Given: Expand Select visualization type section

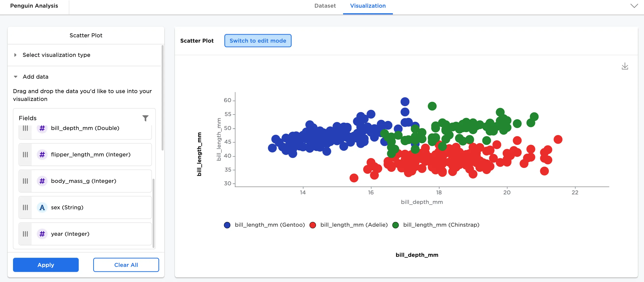Looking at the screenshot, I should click(x=56, y=55).
